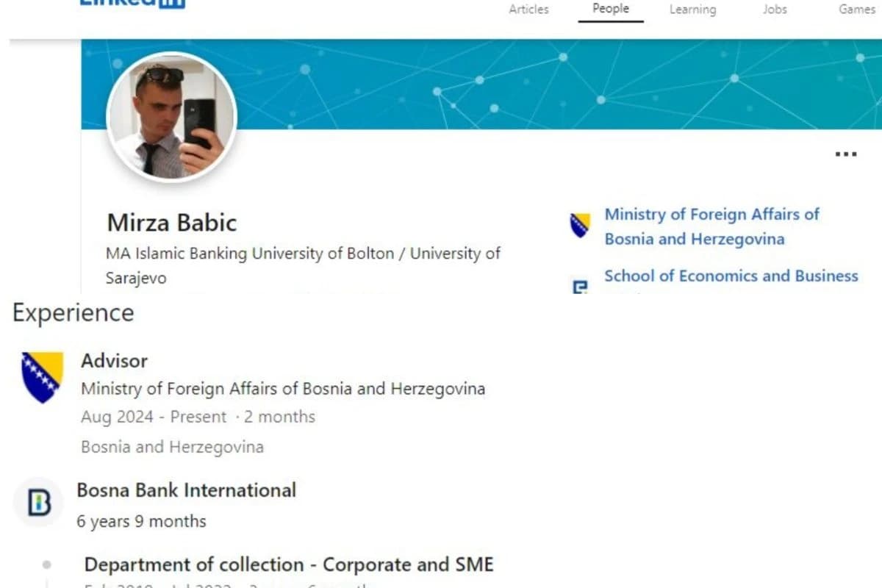Open the Games tab
Image resolution: width=882 pixels, height=588 pixels.
[x=857, y=10]
